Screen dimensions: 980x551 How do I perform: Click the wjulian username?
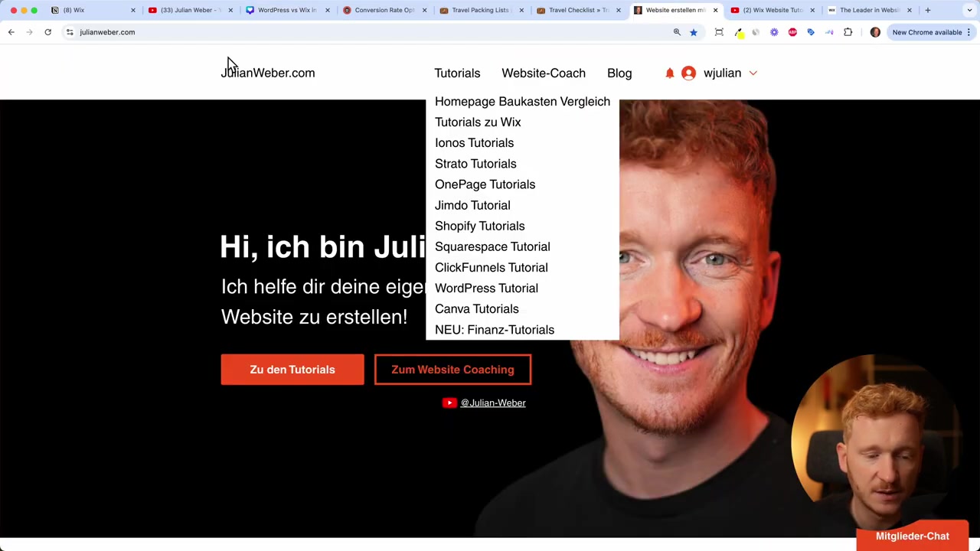point(722,73)
